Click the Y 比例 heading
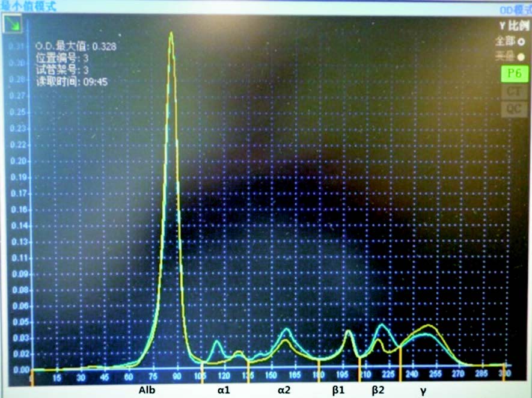Viewport: 532px width, 398px height. [x=514, y=25]
